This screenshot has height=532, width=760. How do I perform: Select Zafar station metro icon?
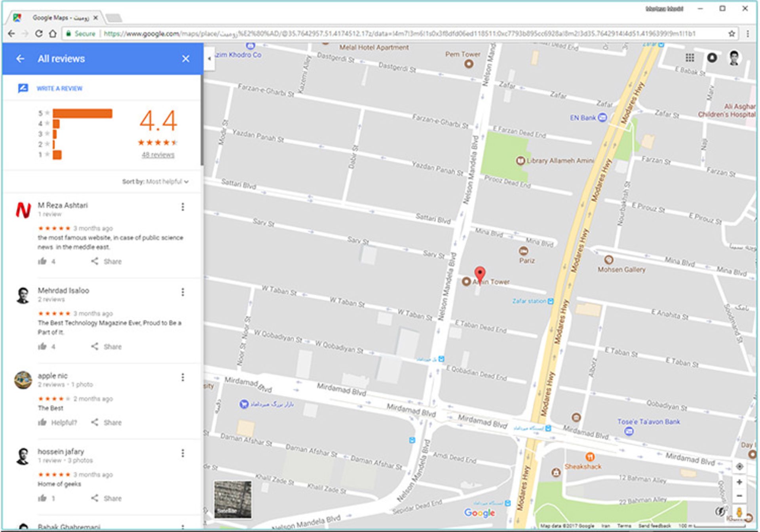(550, 301)
